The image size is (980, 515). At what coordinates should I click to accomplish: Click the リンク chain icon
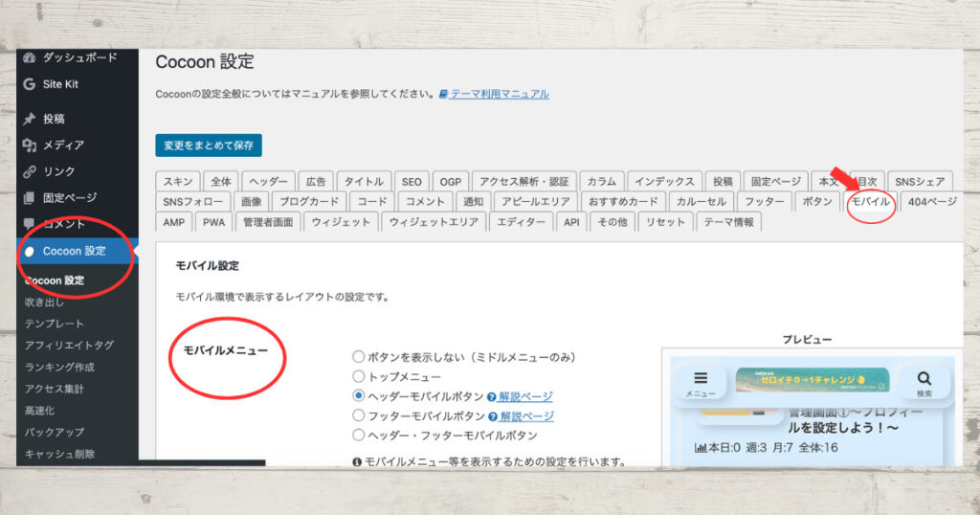coord(30,171)
